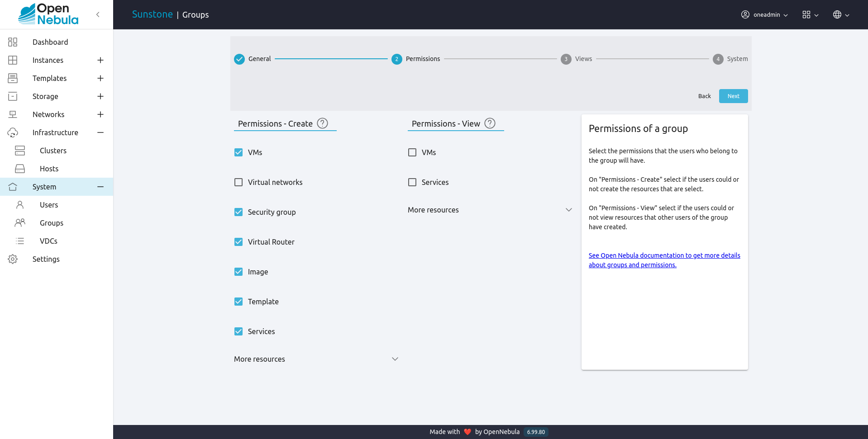Click the Storage icon in sidebar
Screen dimensions: 868x439
13,96
